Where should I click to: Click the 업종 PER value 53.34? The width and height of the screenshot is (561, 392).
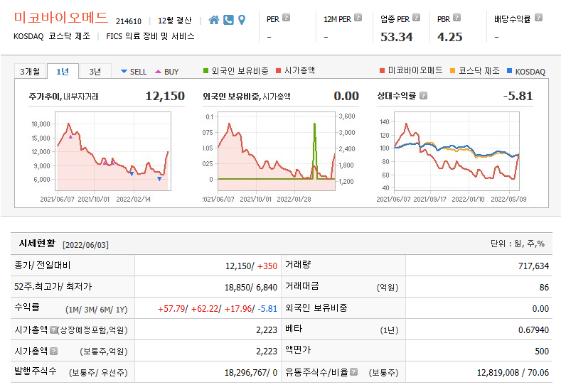point(397,37)
